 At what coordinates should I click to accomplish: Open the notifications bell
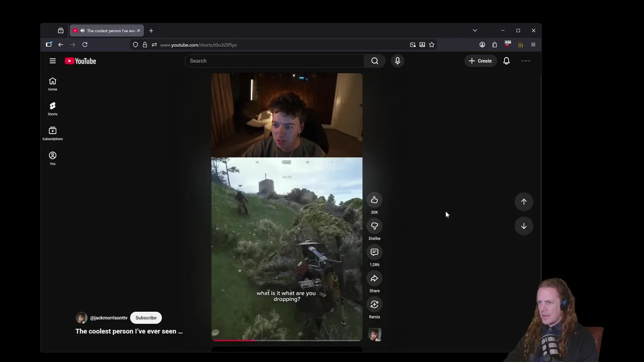507,61
